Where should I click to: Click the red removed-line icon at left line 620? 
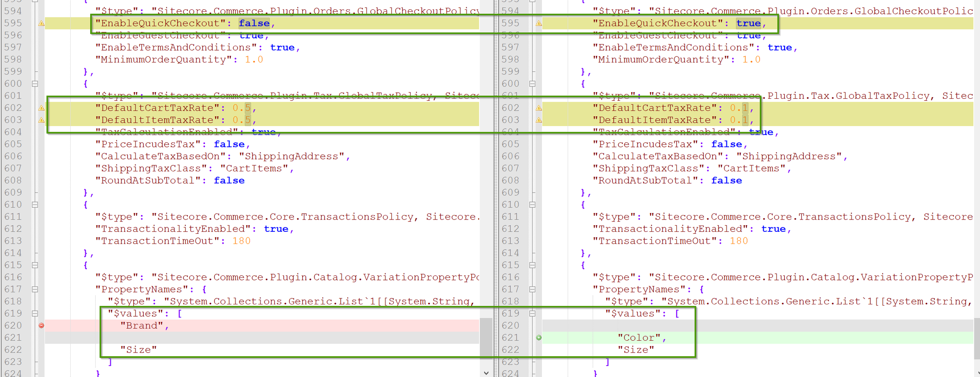click(x=41, y=326)
